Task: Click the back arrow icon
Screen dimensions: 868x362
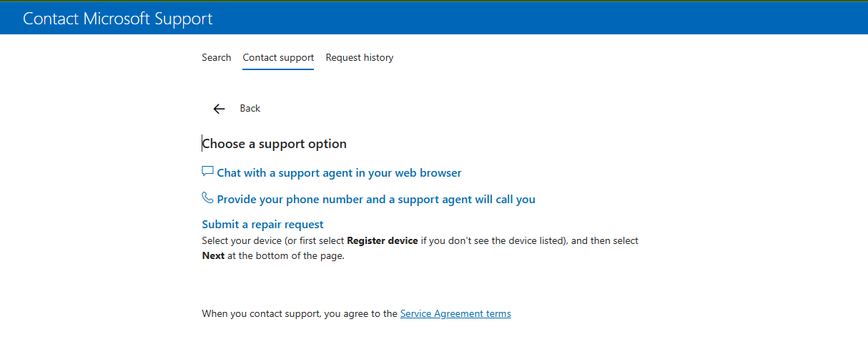Action: (x=219, y=109)
